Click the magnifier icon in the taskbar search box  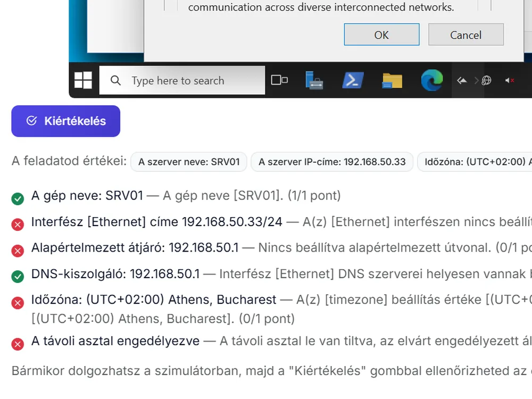(x=115, y=80)
